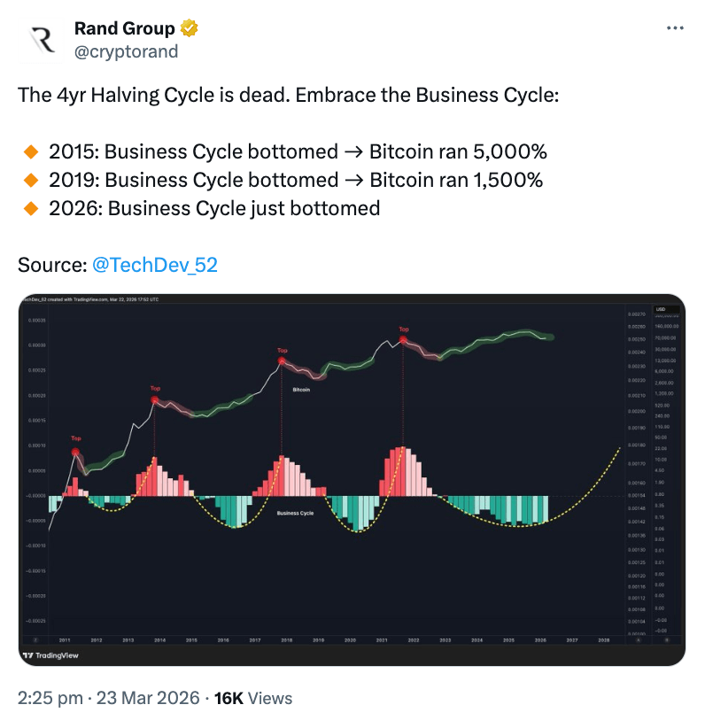Click the 16K Views count
The image size is (705, 728).
(253, 698)
